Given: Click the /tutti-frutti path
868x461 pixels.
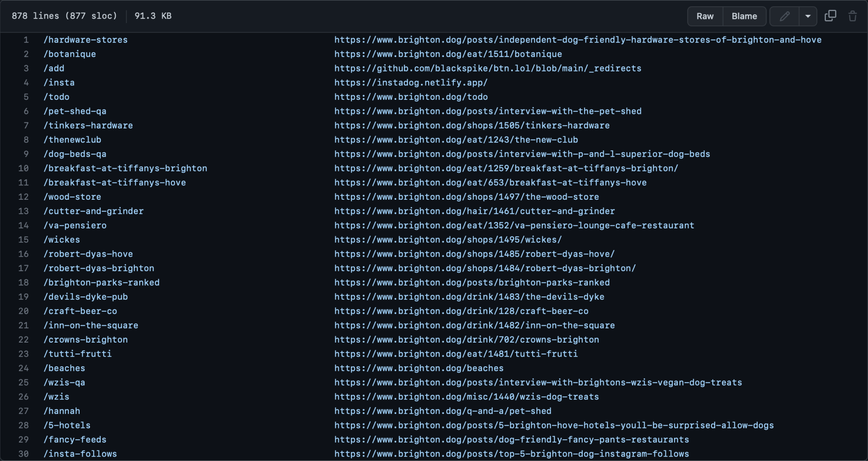Looking at the screenshot, I should pyautogui.click(x=78, y=354).
